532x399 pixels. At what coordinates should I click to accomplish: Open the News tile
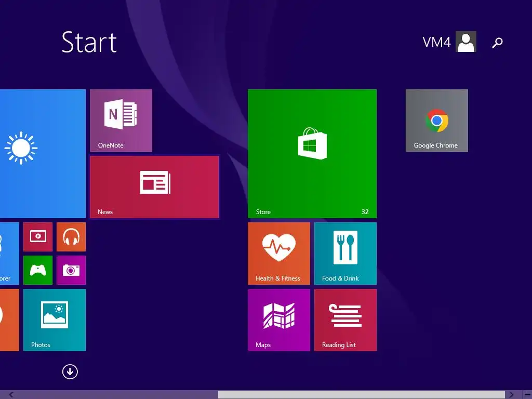pos(154,187)
